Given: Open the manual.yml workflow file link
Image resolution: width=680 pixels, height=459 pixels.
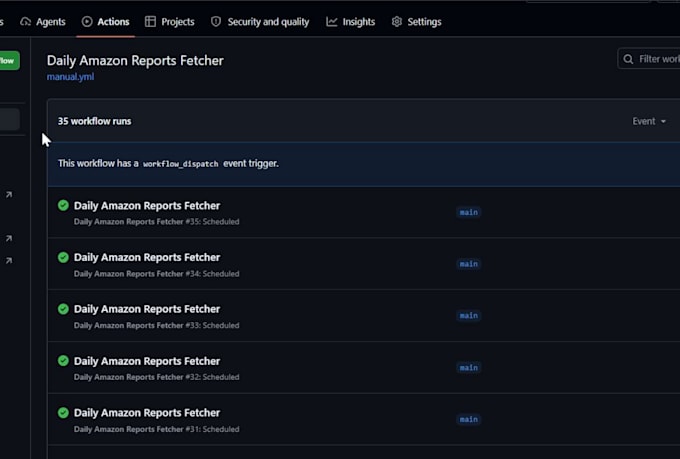Looking at the screenshot, I should tap(70, 77).
